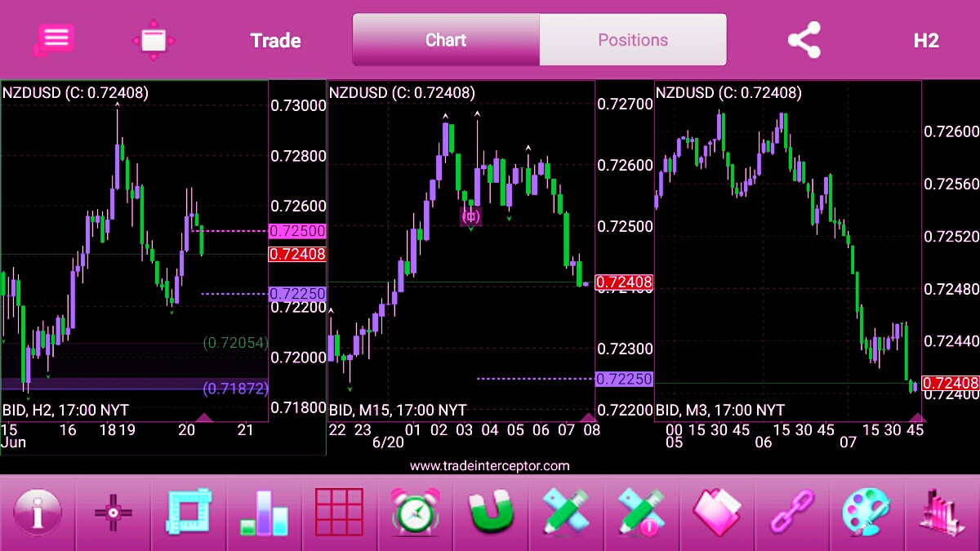980x551 pixels.
Task: Tap the (0.72054) level label
Action: coord(235,343)
